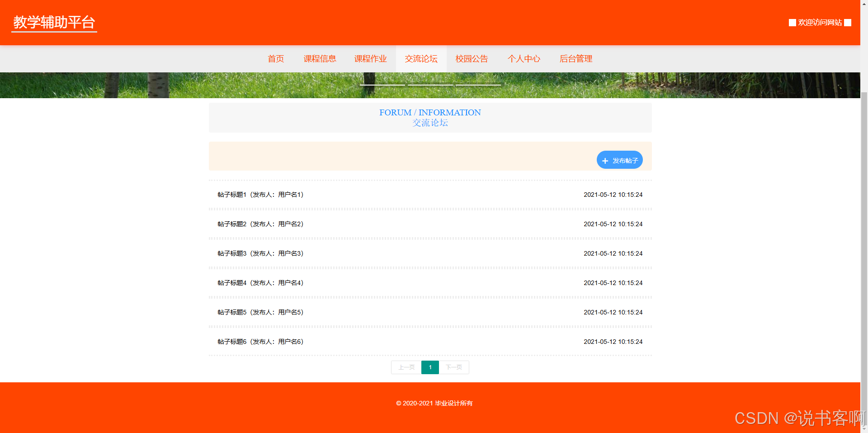
Task: Go to the 首页 nav item
Action: coord(276,59)
